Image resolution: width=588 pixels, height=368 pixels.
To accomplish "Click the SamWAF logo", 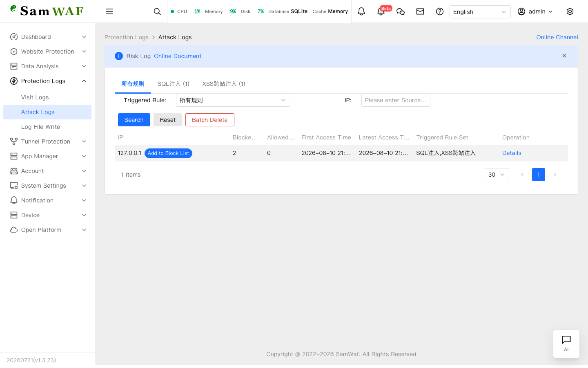I will (x=47, y=11).
